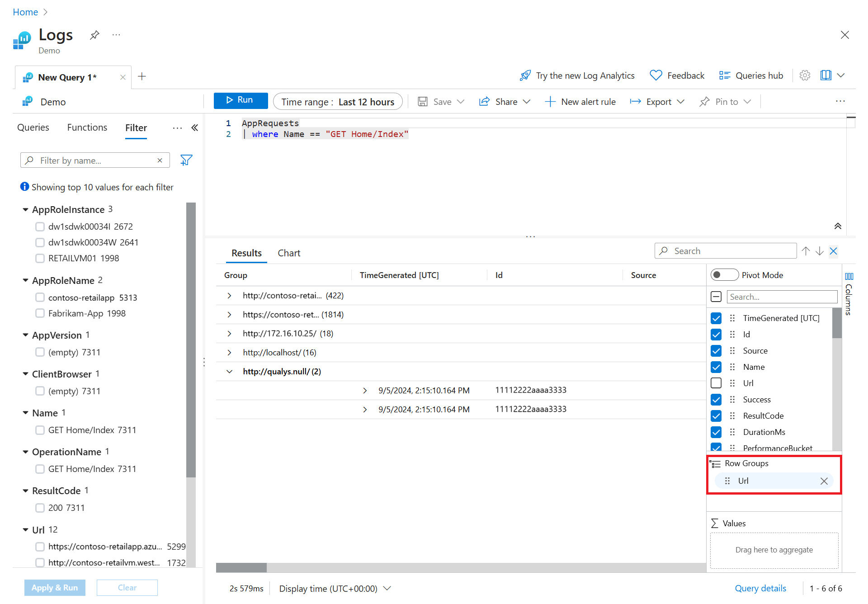
Task: Collapse the left sidebar with double chevron
Action: click(x=195, y=128)
